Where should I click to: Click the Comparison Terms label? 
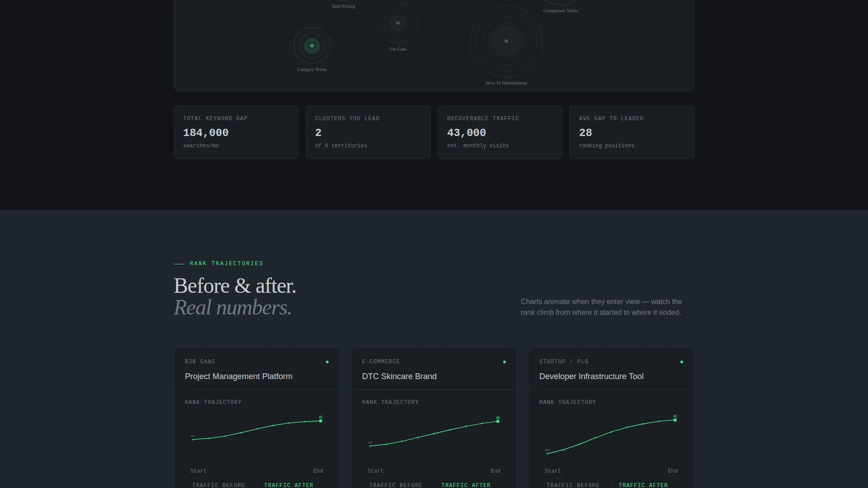[561, 11]
